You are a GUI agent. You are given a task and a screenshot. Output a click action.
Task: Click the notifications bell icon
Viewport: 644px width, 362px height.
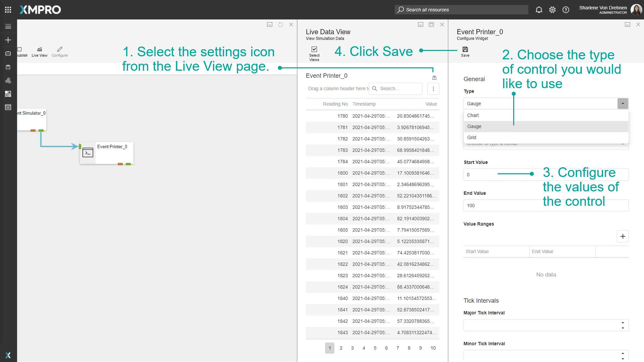coord(539,10)
